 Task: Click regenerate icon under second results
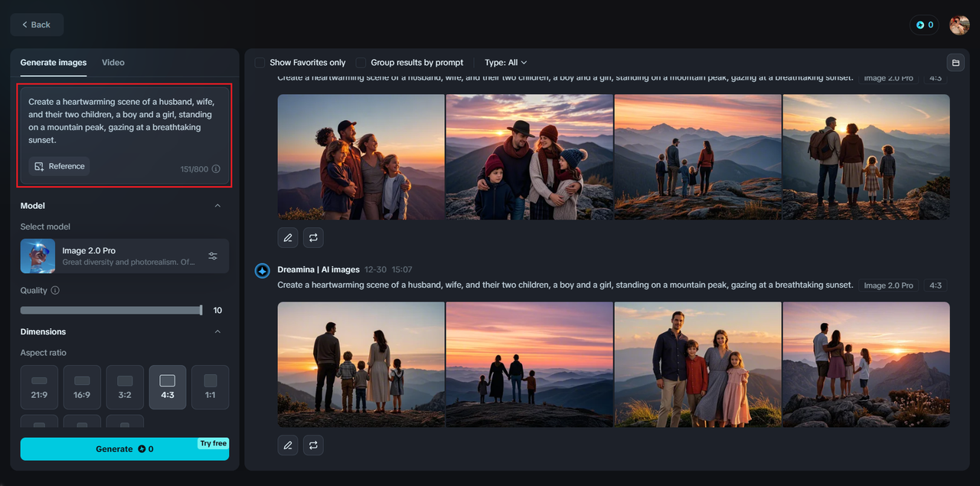coord(313,445)
